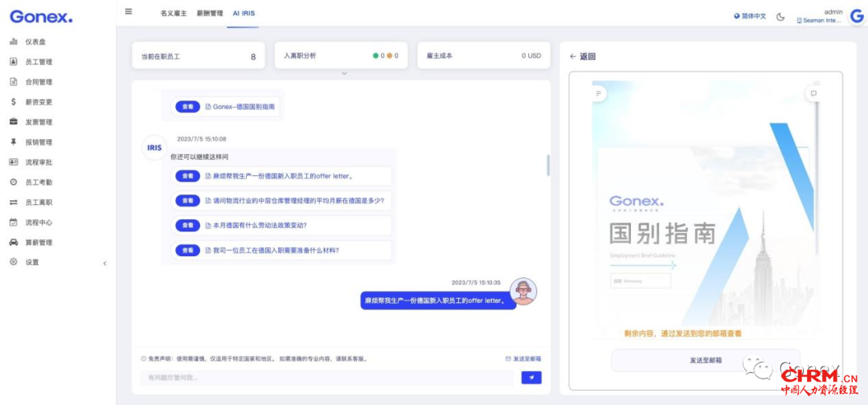Open 合同管理 in the sidebar
The width and height of the screenshot is (868, 405).
coord(39,82)
